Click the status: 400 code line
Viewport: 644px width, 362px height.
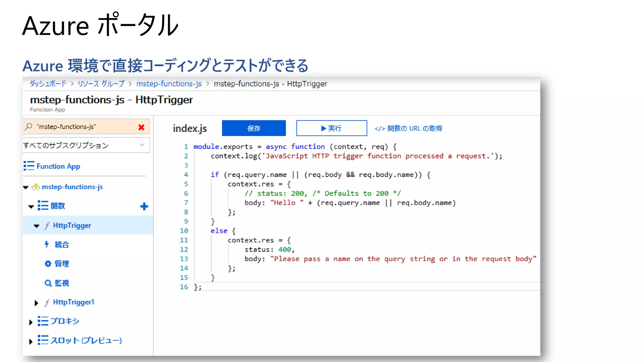(269, 250)
